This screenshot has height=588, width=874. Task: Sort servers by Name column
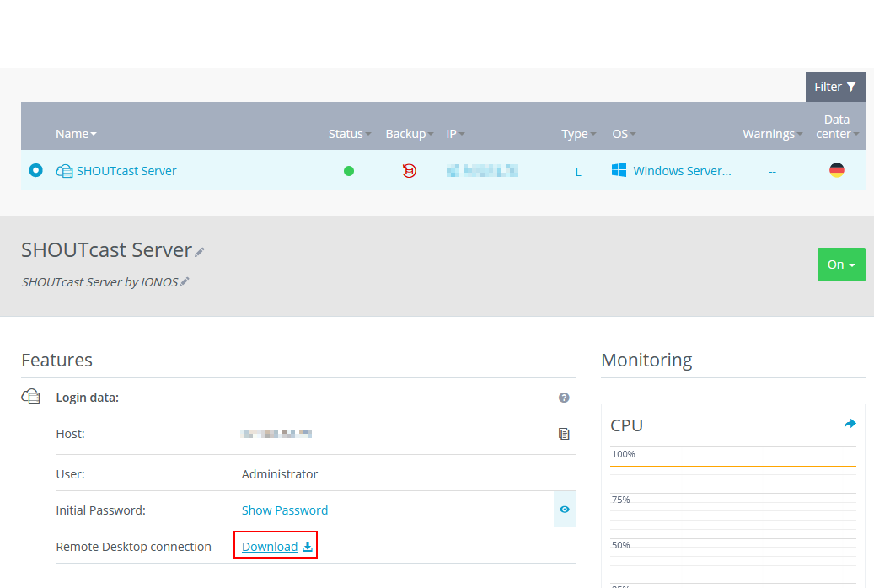coord(76,134)
